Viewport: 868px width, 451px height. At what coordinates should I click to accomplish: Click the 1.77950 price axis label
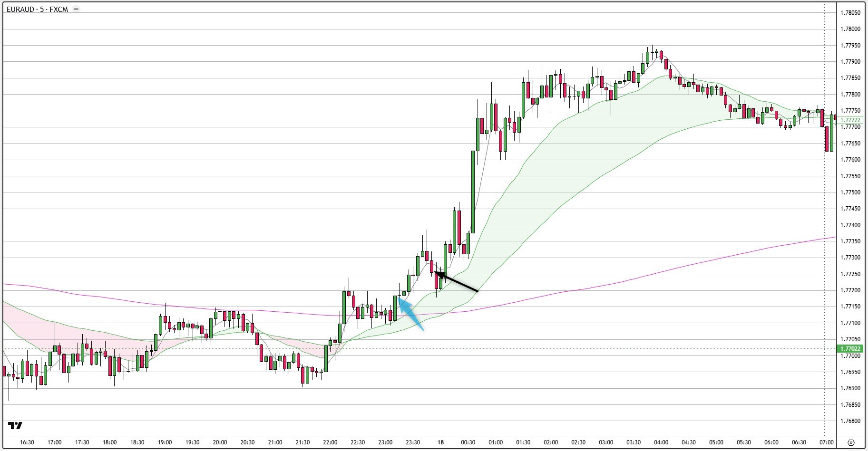850,45
